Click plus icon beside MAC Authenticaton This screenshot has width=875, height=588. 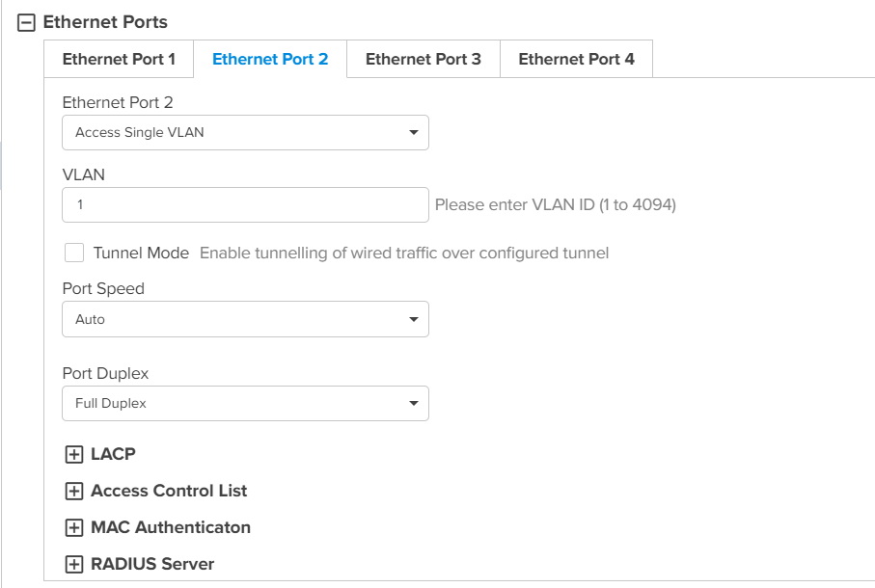coord(74,528)
